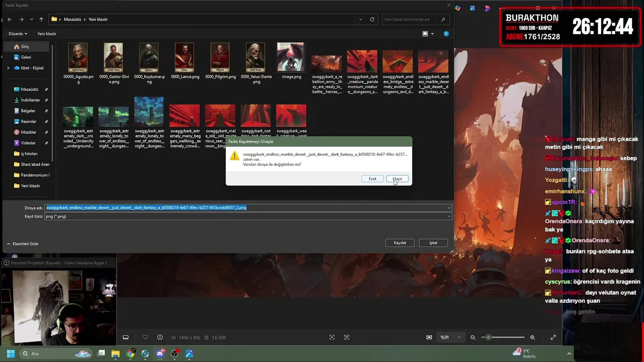Select swaggybark_extremely_dark_crowded Undercity file
Viewport: 644px width, 362px height.
click(x=78, y=127)
